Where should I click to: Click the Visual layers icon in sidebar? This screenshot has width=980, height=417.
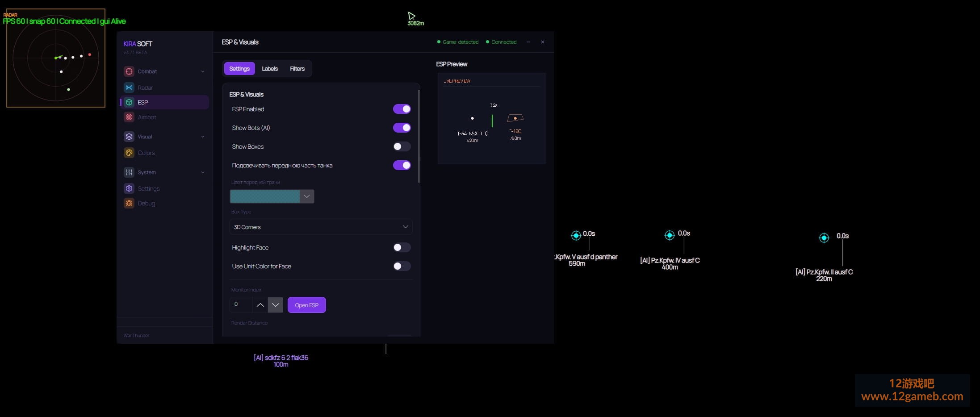pos(129,137)
